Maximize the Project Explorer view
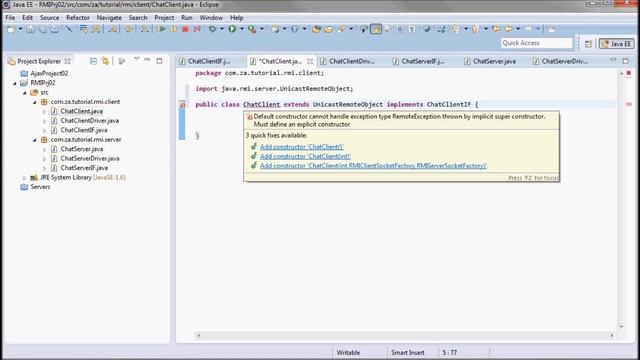The height and width of the screenshot is (360, 640). coord(159,61)
